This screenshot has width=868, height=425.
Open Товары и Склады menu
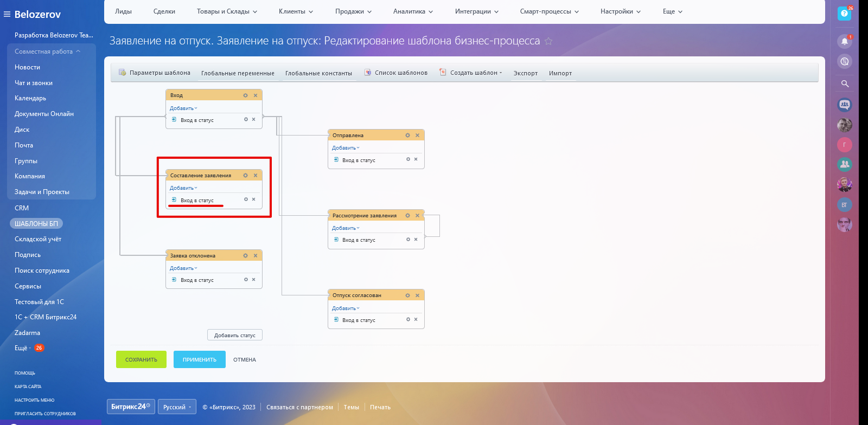click(227, 11)
